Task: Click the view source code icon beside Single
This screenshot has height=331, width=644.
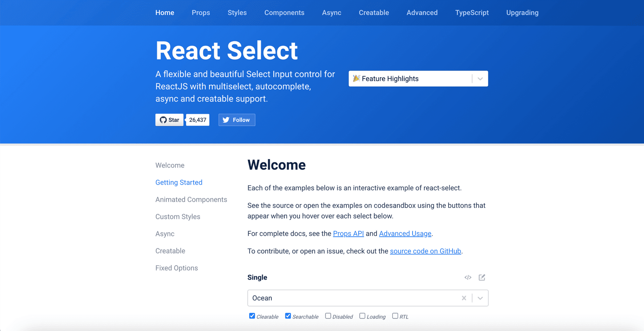Action: (x=468, y=277)
